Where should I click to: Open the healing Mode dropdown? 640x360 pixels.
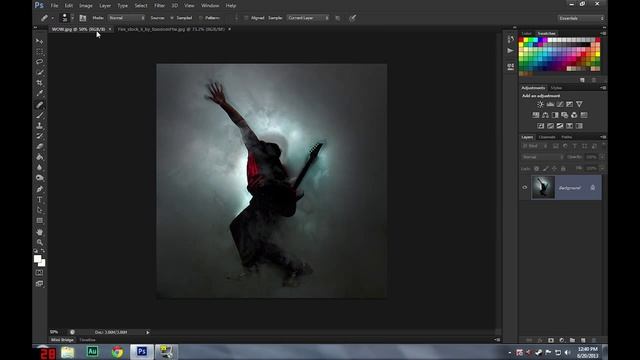click(x=126, y=18)
